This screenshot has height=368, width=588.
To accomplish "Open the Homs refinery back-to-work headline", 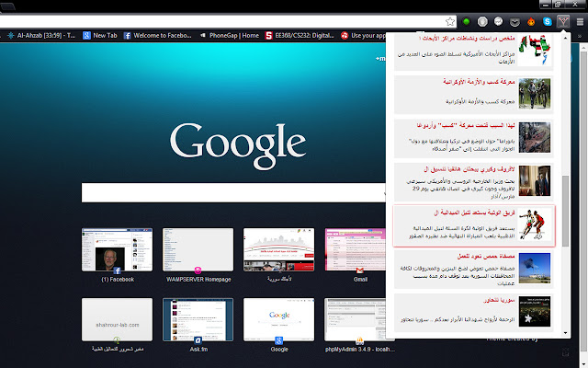I will tap(486, 256).
